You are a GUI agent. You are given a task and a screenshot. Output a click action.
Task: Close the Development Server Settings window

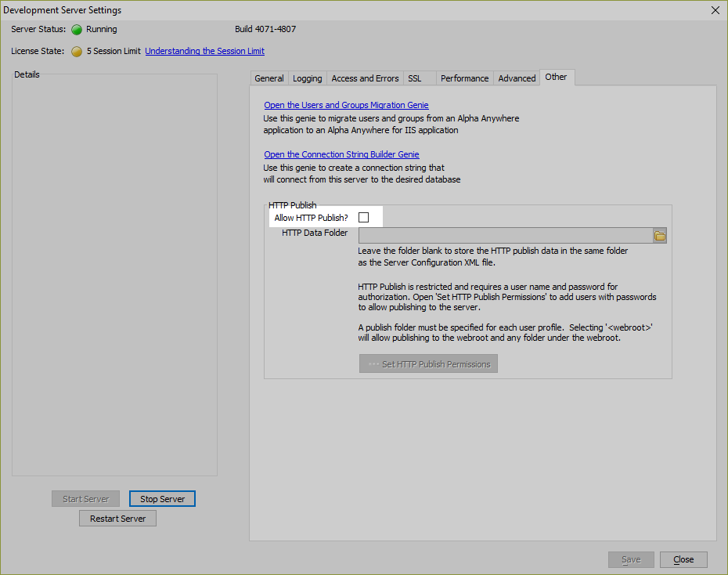pos(715,10)
